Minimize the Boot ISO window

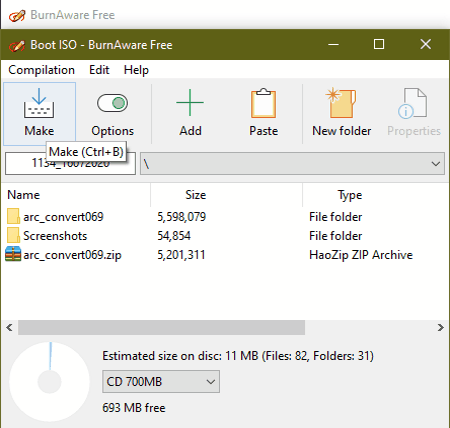(x=333, y=44)
